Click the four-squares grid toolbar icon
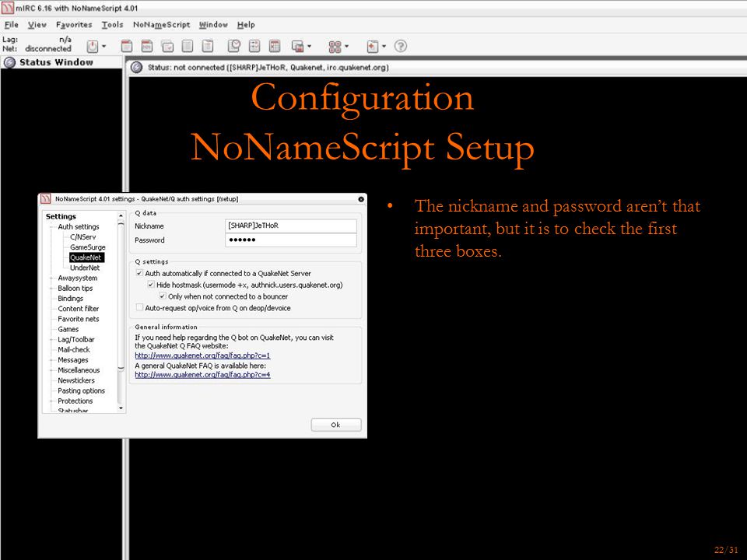The width and height of the screenshot is (747, 560). tap(335, 46)
